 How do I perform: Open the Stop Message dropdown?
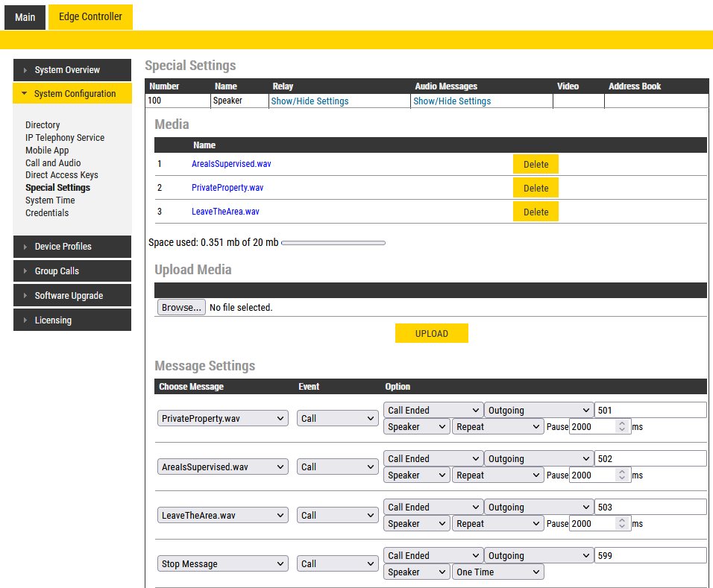pos(223,564)
